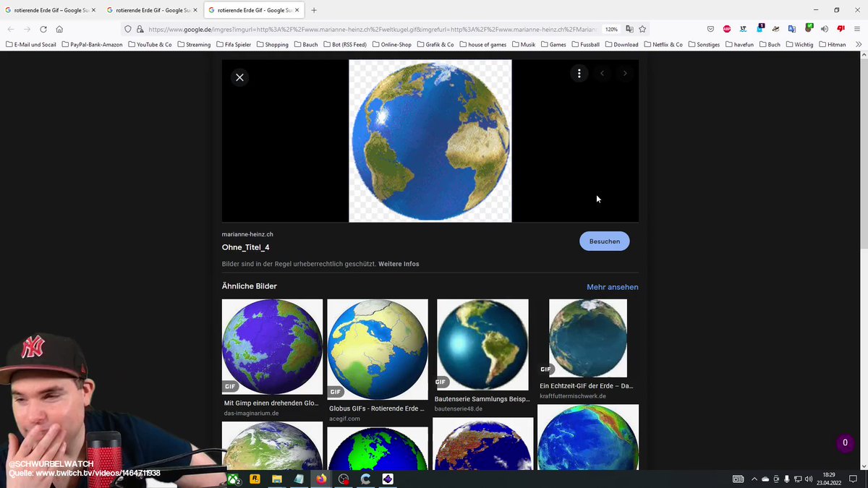This screenshot has width=868, height=488.
Task: Switch to the second rotierende Erde Gif tab
Action: coord(152,10)
